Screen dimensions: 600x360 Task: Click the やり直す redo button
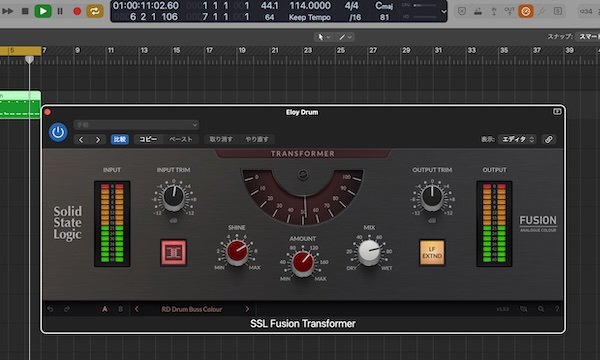tap(257, 139)
